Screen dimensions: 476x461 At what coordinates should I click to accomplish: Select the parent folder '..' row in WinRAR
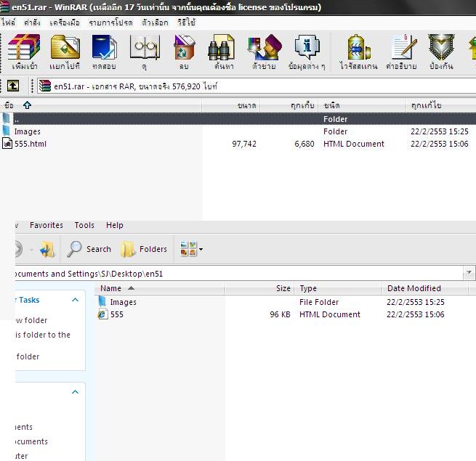(238, 119)
